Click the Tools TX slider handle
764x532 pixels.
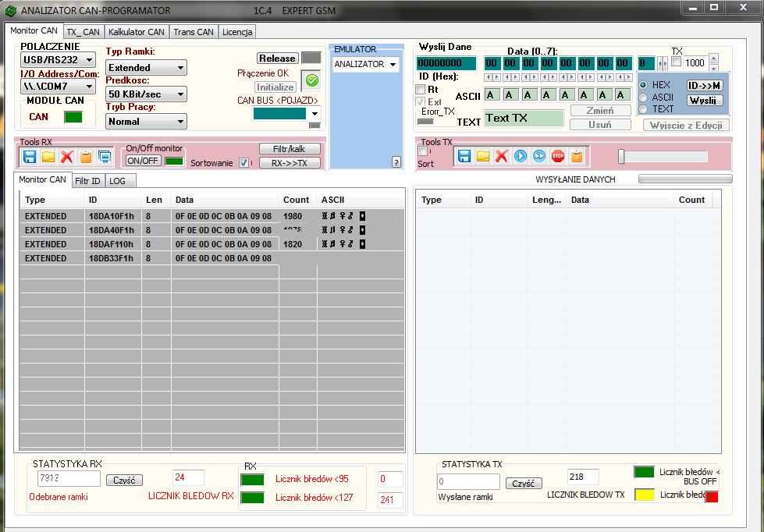pyautogui.click(x=621, y=157)
